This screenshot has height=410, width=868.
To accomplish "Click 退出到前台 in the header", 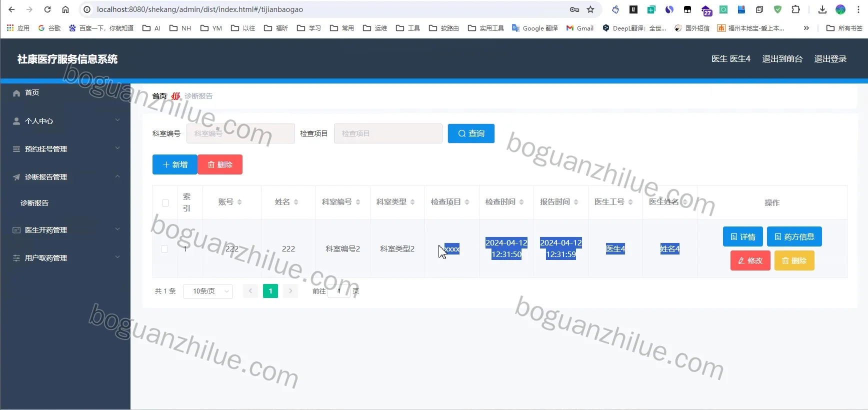I will tap(782, 59).
